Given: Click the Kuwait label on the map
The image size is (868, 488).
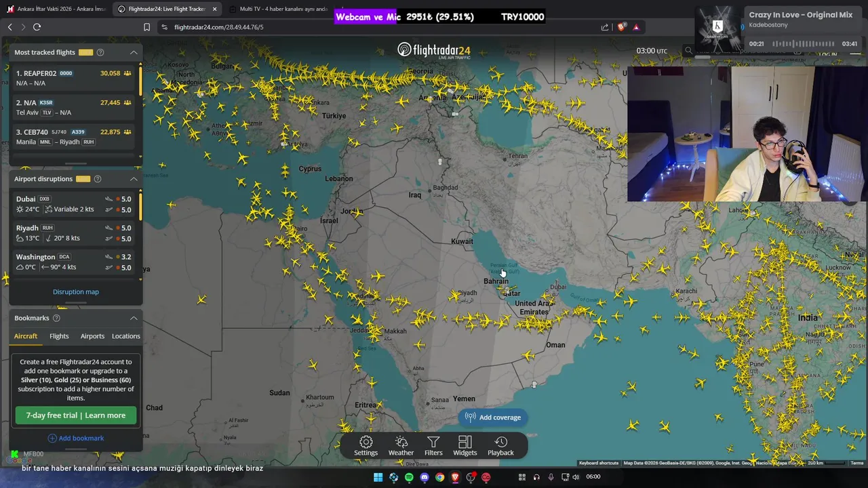Looking at the screenshot, I should (462, 241).
